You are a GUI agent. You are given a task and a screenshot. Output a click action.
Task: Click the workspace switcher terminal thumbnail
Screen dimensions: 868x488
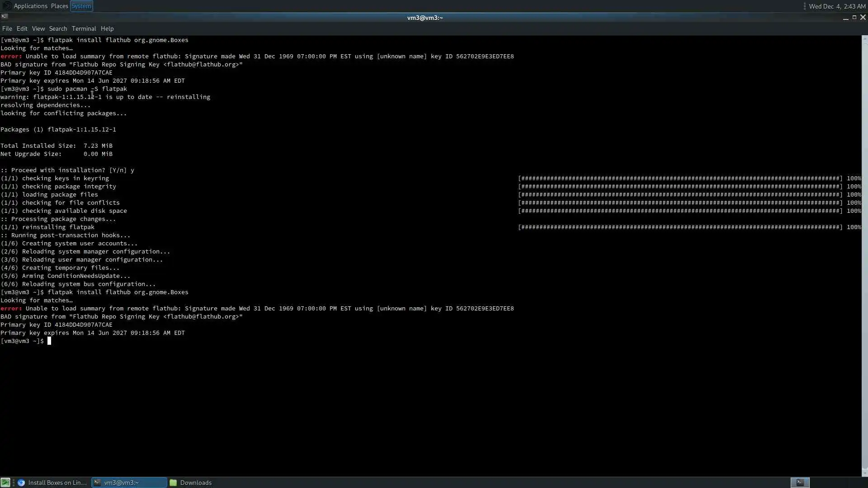[800, 483]
